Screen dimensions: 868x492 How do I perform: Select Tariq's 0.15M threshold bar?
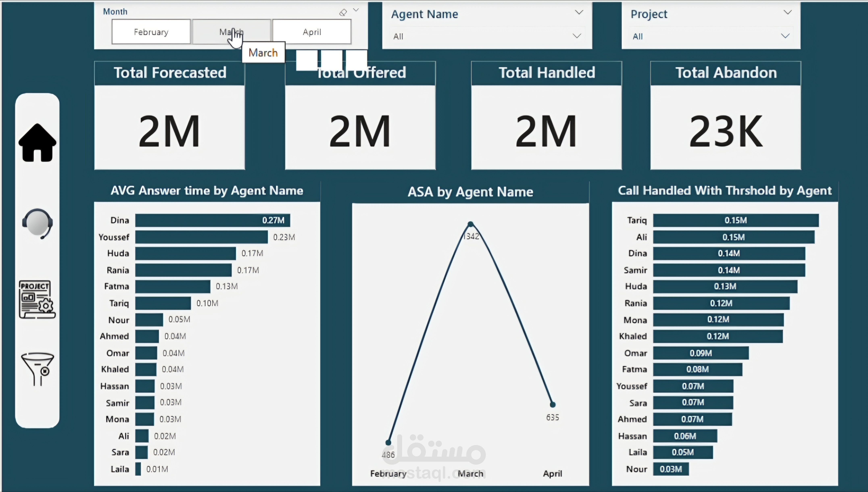click(734, 220)
